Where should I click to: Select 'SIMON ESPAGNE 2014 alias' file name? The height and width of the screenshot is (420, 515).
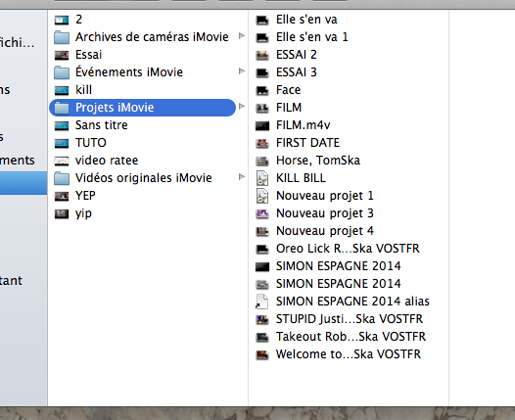click(x=352, y=302)
